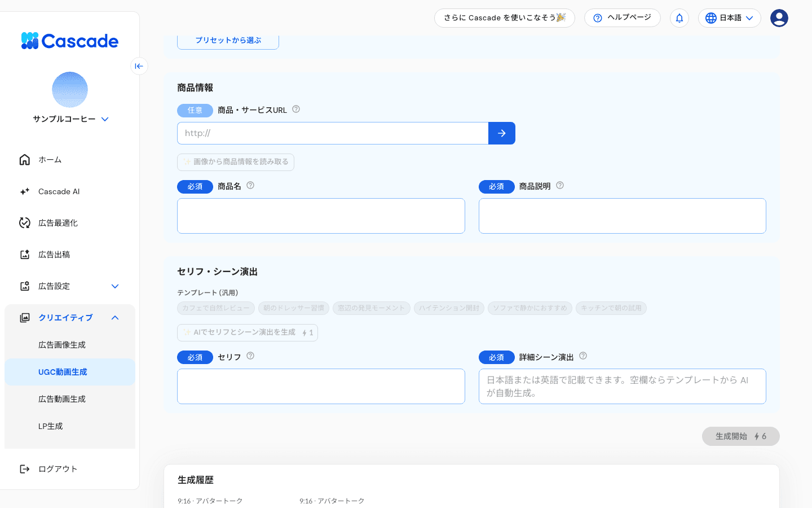Click the 生成履歴 heading
The image size is (812, 508).
(x=196, y=480)
